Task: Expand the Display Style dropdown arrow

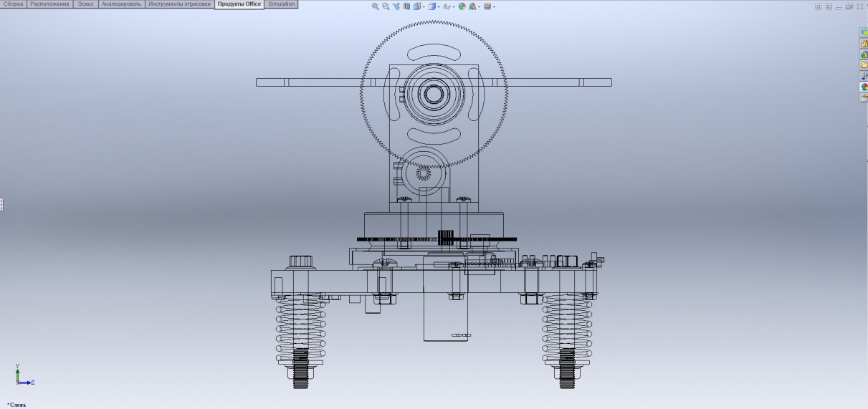Action: pyautogui.click(x=439, y=7)
